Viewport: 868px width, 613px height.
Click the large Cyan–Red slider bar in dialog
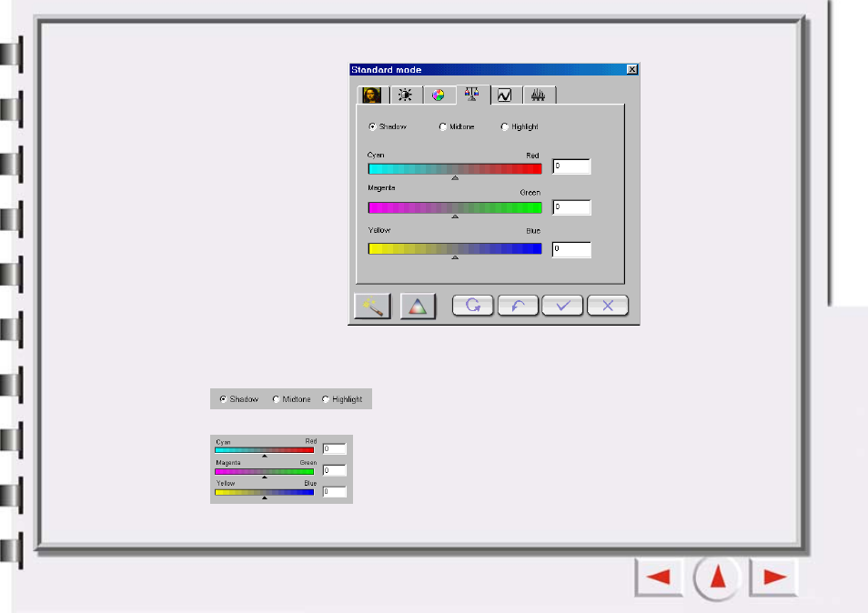[x=455, y=169]
